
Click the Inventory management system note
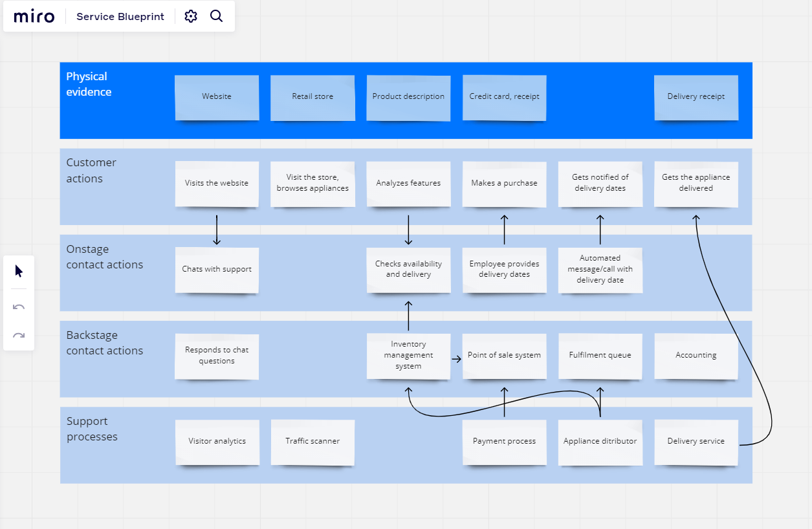tap(408, 356)
